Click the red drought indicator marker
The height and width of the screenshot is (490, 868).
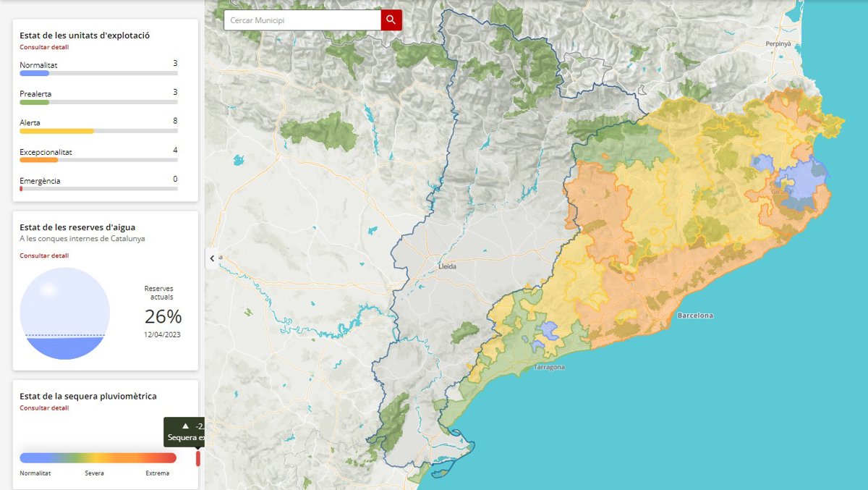(x=197, y=459)
